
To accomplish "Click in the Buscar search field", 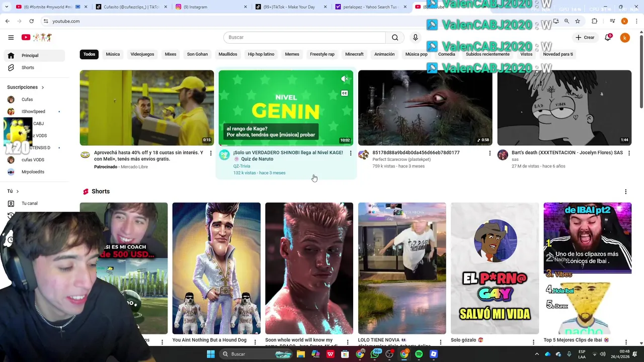I will pyautogui.click(x=304, y=37).
